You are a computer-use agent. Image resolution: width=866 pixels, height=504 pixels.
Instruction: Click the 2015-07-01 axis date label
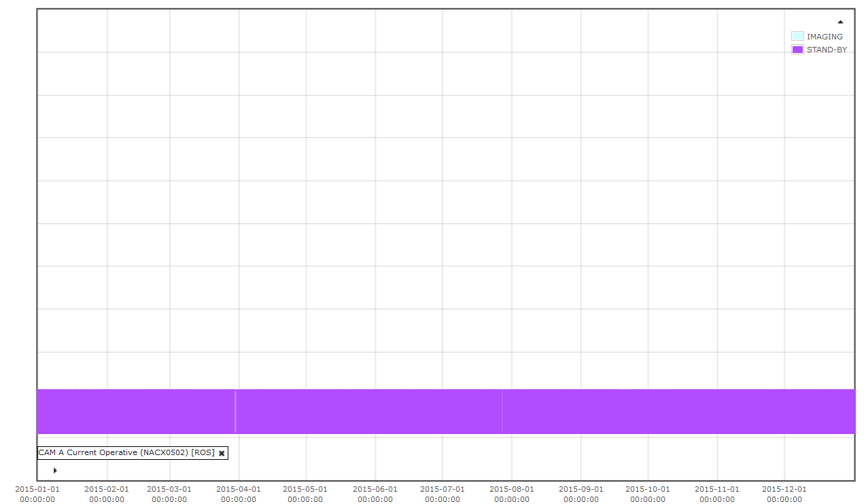[x=443, y=494]
